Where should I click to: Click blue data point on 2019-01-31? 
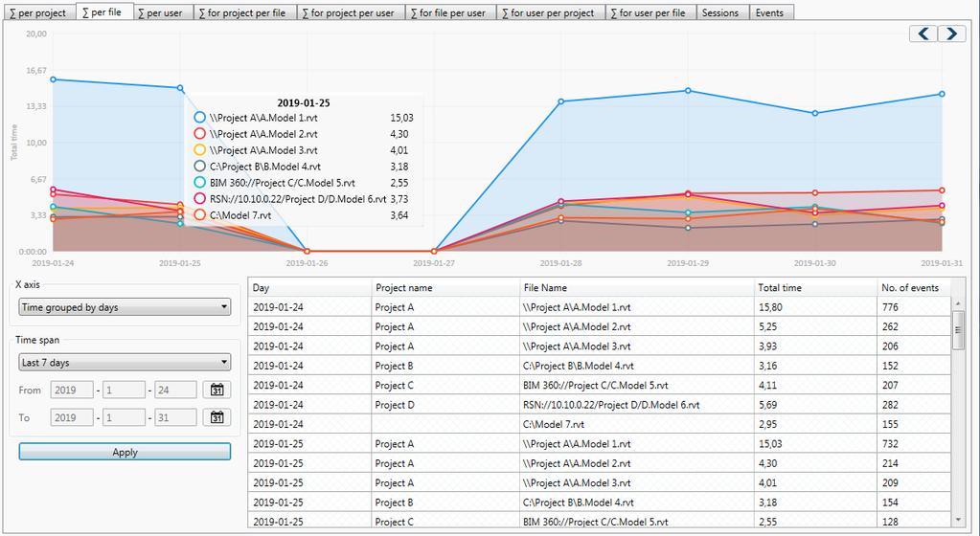click(x=942, y=94)
